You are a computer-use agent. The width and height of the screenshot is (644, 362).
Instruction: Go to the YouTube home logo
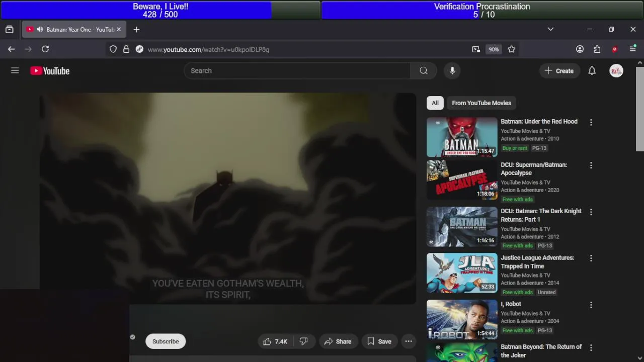50,71
